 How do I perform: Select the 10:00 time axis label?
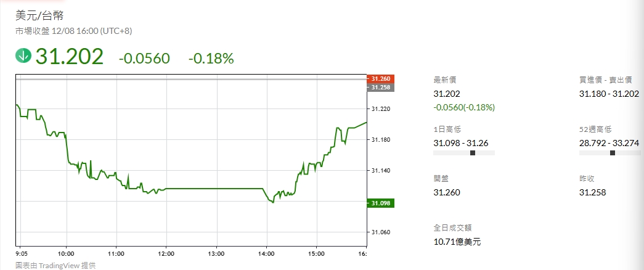[66, 253]
